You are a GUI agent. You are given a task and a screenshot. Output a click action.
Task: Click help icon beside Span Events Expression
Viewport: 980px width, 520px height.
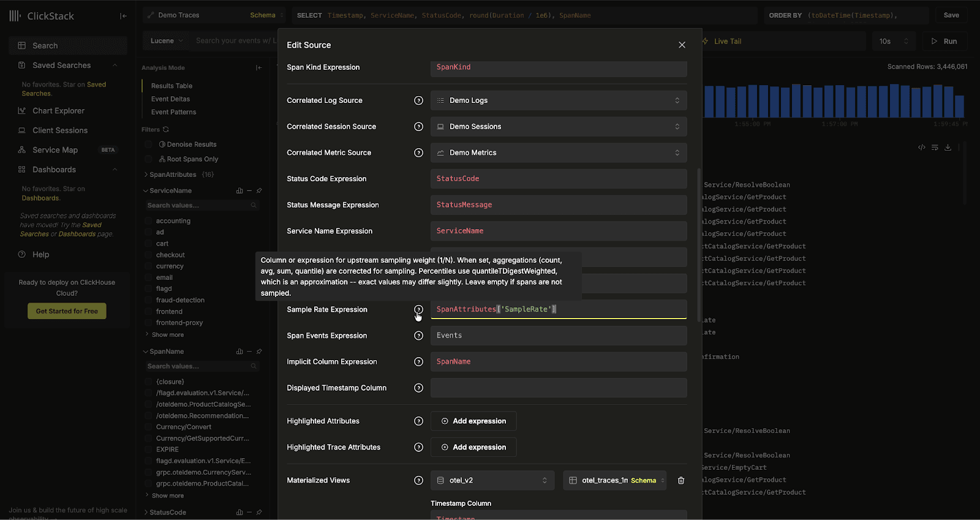418,336
